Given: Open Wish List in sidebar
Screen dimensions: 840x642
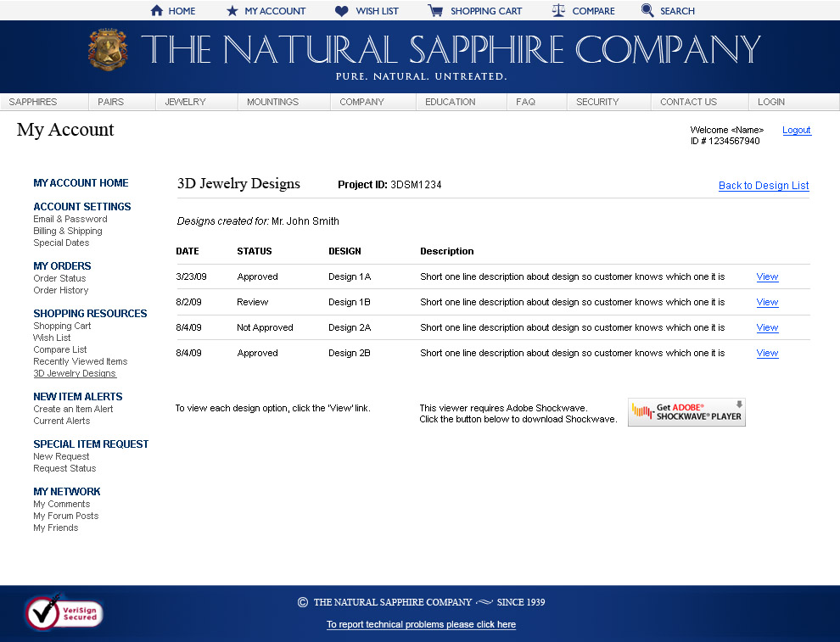Looking at the screenshot, I should point(52,338).
